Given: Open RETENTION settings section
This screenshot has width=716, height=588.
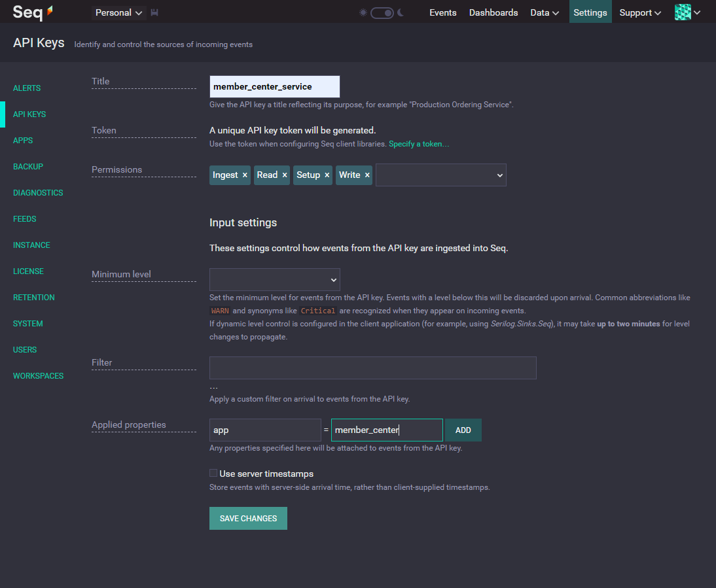Looking at the screenshot, I should click(x=34, y=298).
